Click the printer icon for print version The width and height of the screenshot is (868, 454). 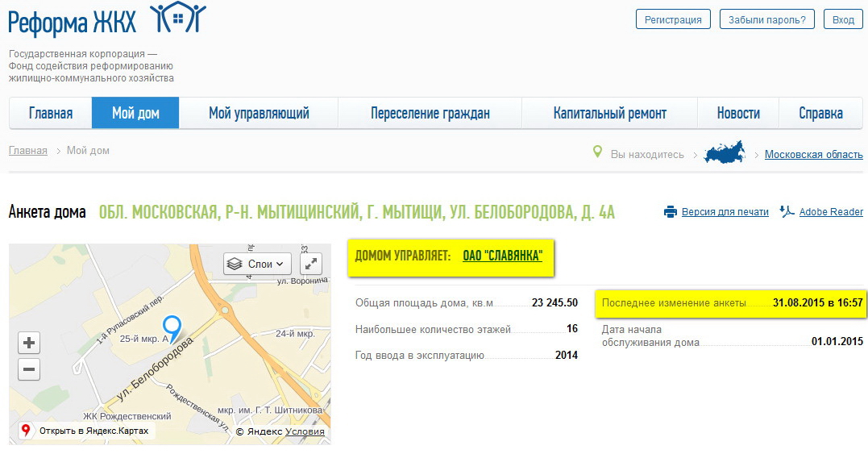(670, 212)
